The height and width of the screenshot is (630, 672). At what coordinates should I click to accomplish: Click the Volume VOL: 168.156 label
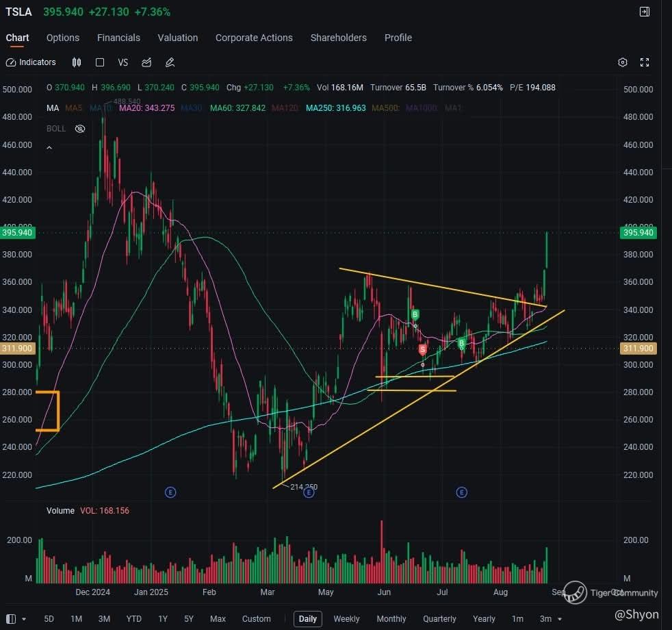click(88, 511)
